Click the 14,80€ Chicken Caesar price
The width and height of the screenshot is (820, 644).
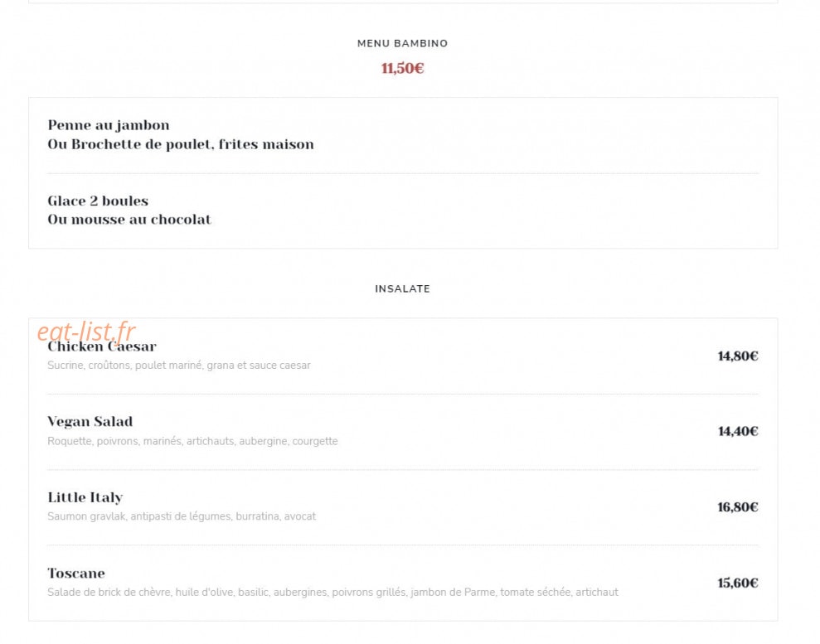738,356
